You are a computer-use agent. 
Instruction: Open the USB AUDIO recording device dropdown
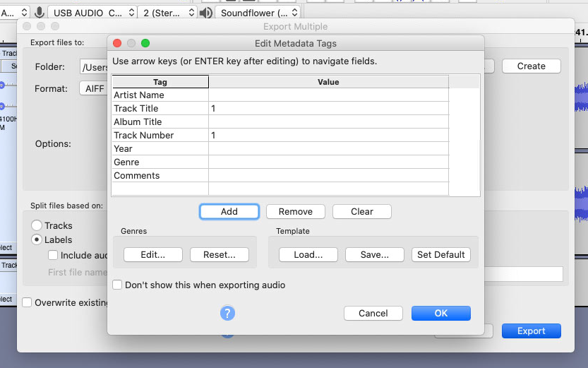click(91, 13)
